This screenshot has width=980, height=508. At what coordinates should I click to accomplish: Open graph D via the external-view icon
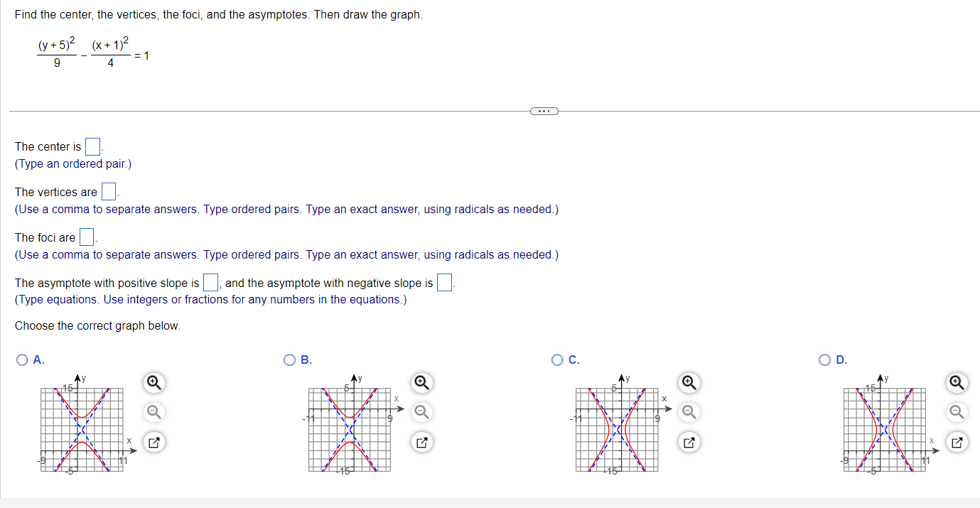point(957,442)
